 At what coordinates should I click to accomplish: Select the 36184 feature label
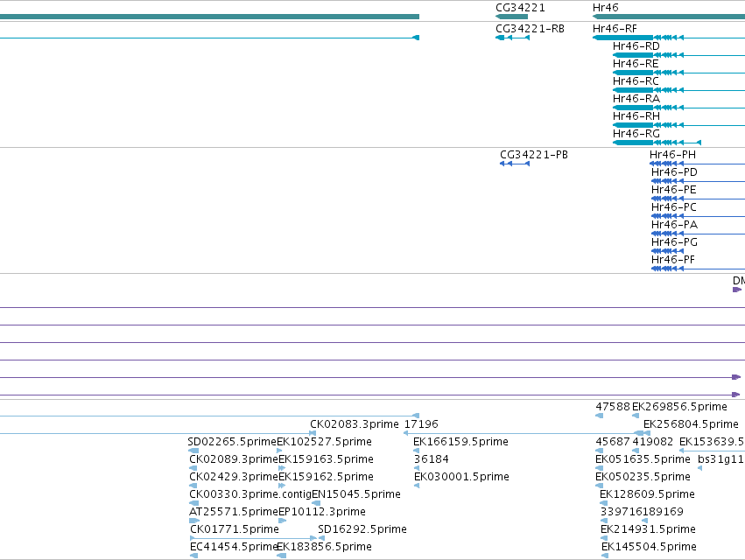tap(432, 459)
